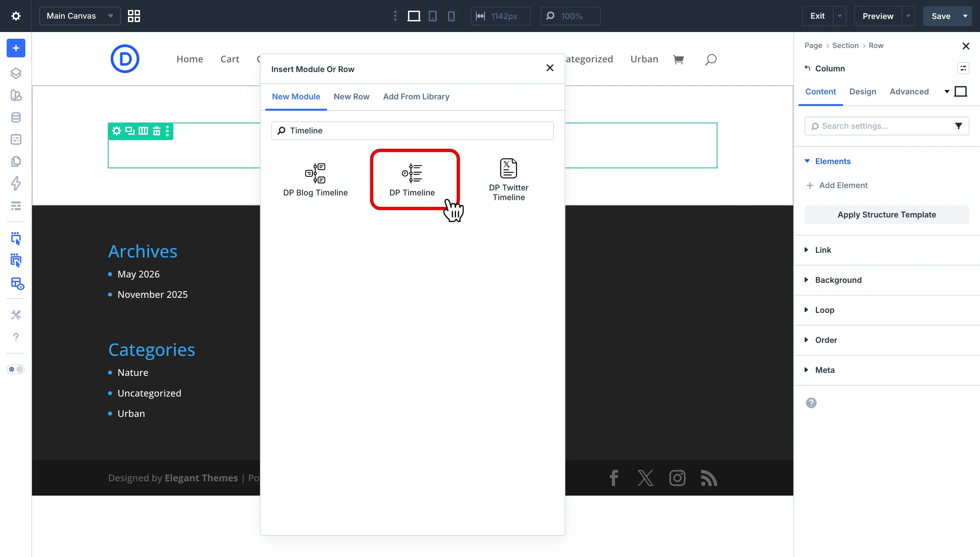Click the Instagram footer icon
The image size is (980, 557).
pos(677,478)
